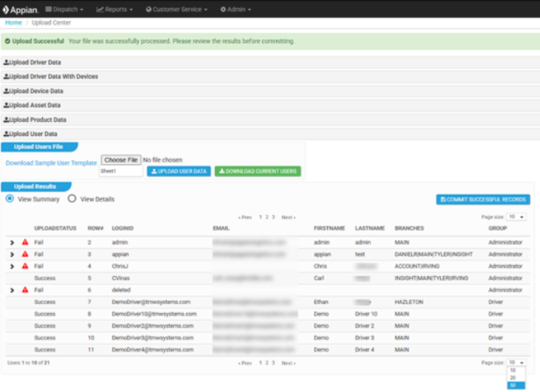Image resolution: width=540 pixels, height=392 pixels.
Task: Select the View Summary radio button
Action: 10,199
